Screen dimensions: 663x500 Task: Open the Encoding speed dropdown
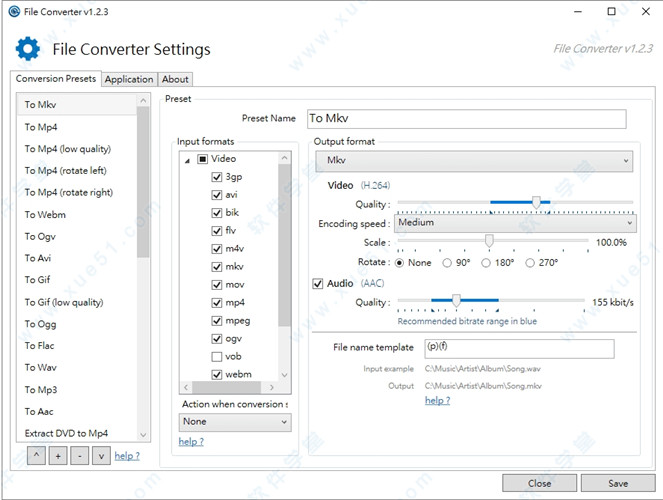coord(514,224)
